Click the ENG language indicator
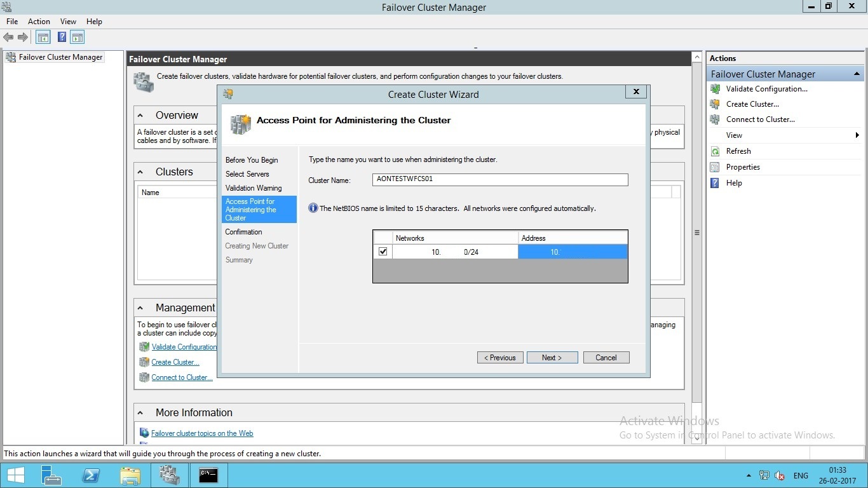 tap(801, 475)
